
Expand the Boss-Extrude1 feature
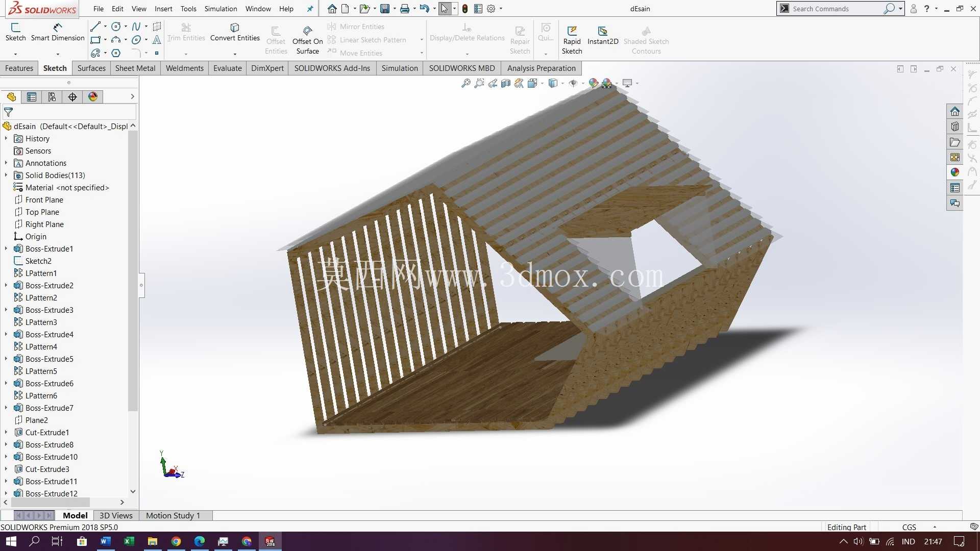coord(6,249)
